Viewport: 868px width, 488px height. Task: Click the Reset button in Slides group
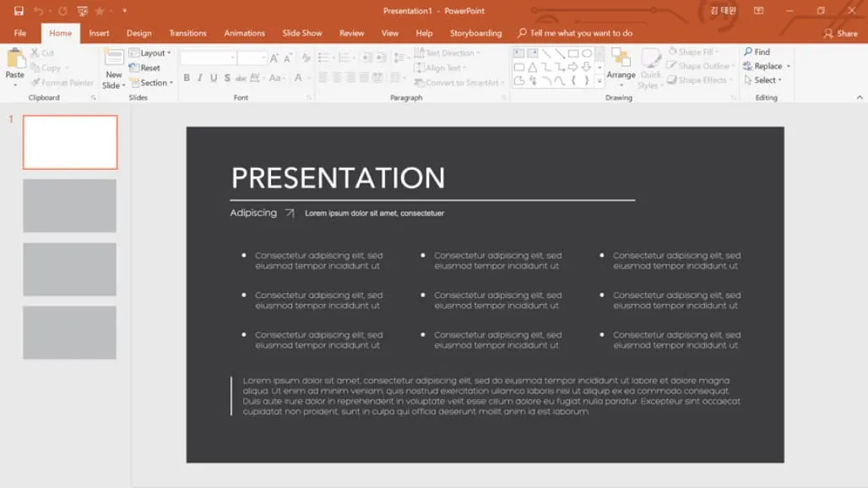149,68
